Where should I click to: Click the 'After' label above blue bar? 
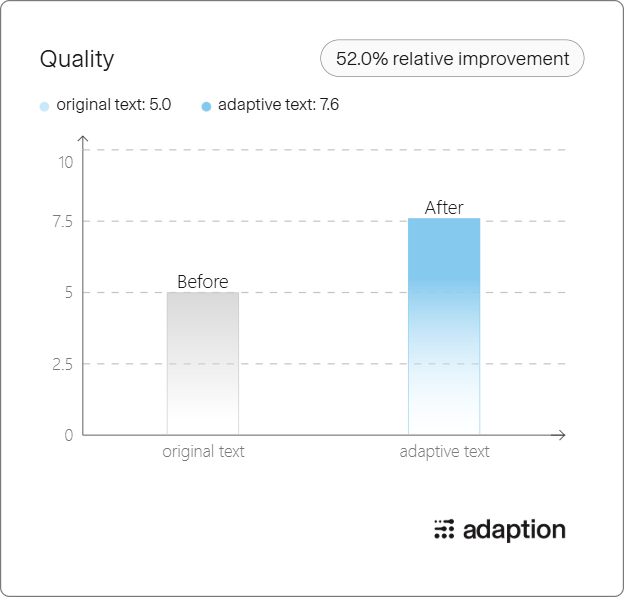[x=444, y=208]
